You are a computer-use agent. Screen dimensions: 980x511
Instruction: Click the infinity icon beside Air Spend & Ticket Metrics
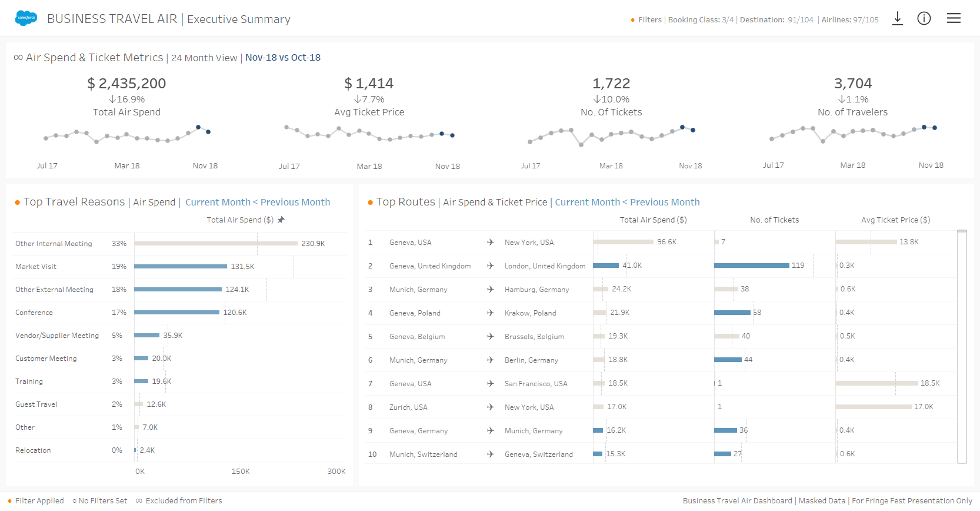(x=18, y=57)
